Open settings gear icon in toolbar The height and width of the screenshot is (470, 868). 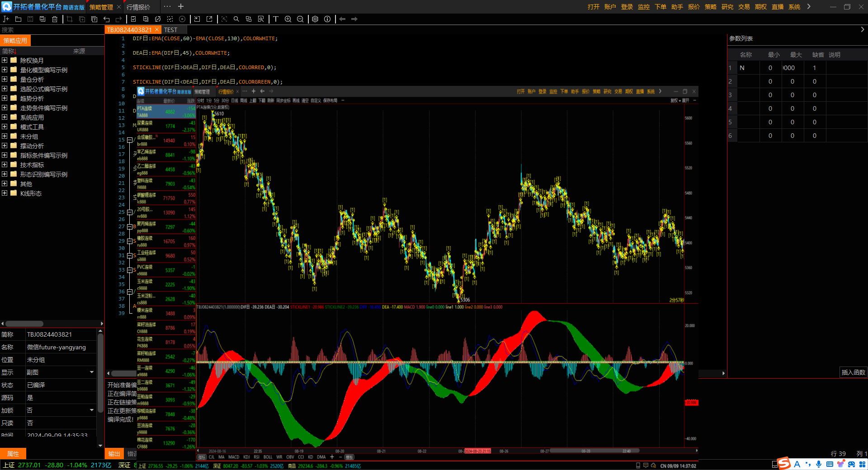tap(315, 19)
